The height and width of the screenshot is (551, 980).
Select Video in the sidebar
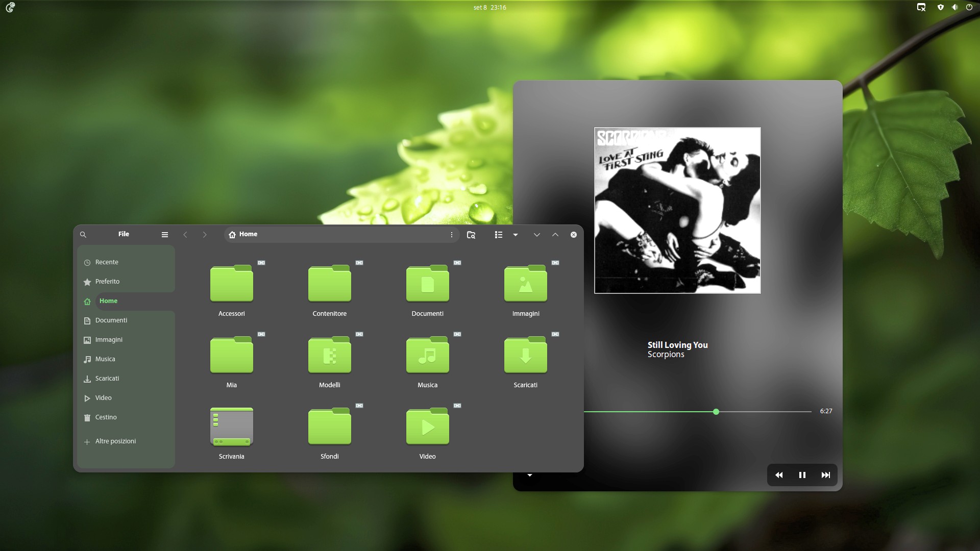coord(126,398)
